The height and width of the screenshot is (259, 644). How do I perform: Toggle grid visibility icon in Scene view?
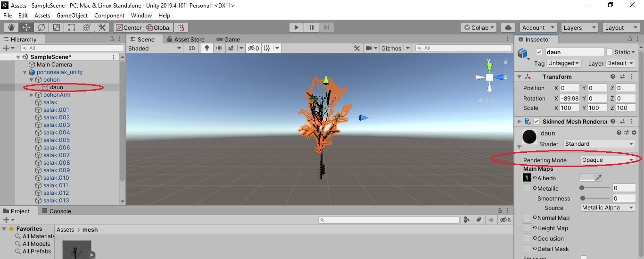tap(267, 48)
